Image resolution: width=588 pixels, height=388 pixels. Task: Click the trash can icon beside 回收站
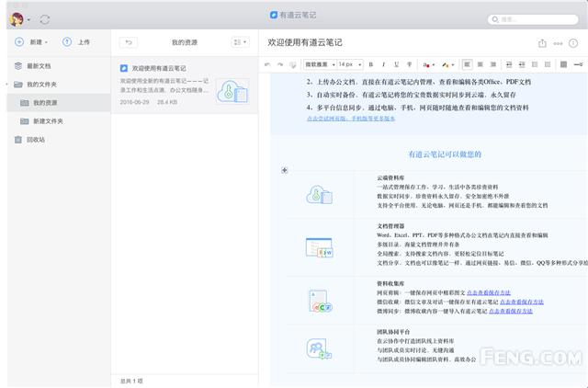(x=18, y=140)
